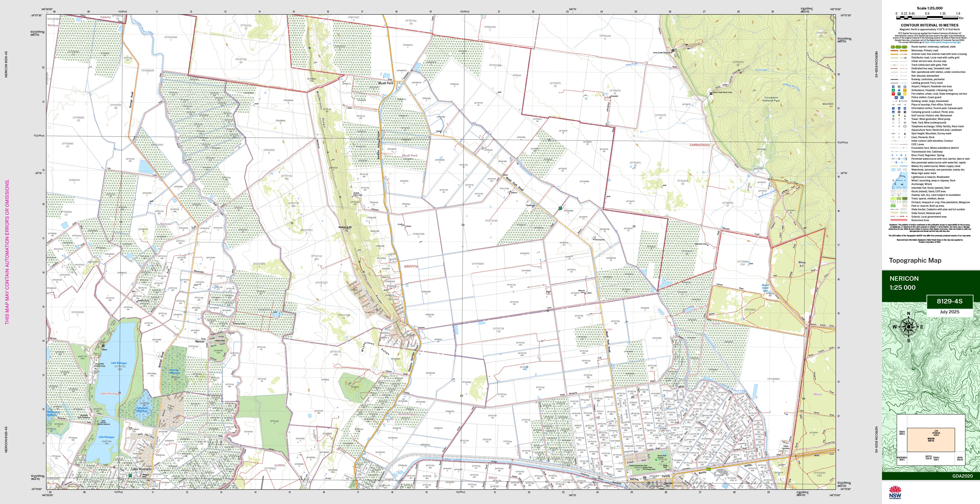The image size is (980, 504).
Task: Click the red CARRATHOOL area label
Action: [x=700, y=145]
